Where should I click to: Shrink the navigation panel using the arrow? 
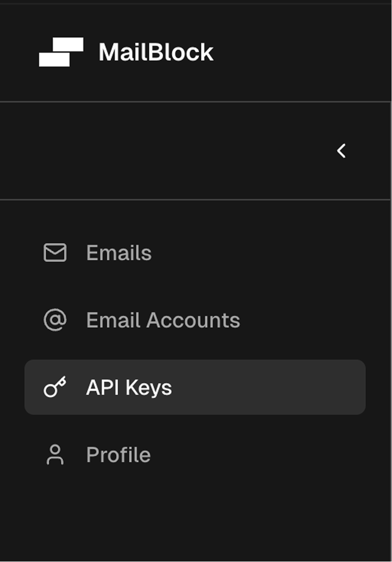[341, 150]
